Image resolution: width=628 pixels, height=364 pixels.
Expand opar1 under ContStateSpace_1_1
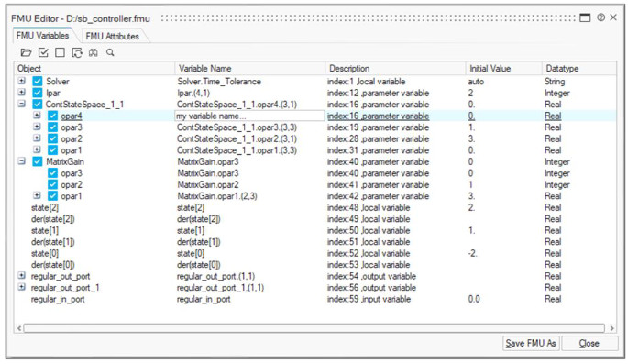click(x=37, y=149)
